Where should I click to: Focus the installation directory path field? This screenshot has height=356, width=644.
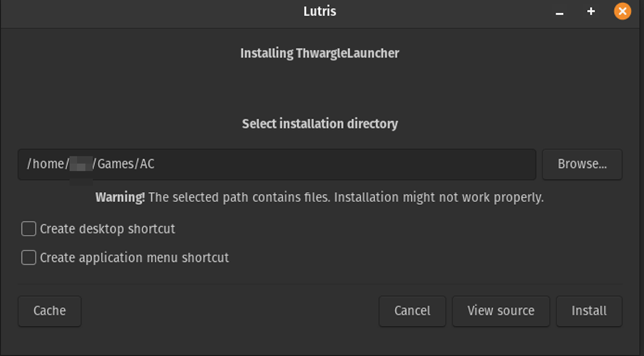[x=329, y=164]
